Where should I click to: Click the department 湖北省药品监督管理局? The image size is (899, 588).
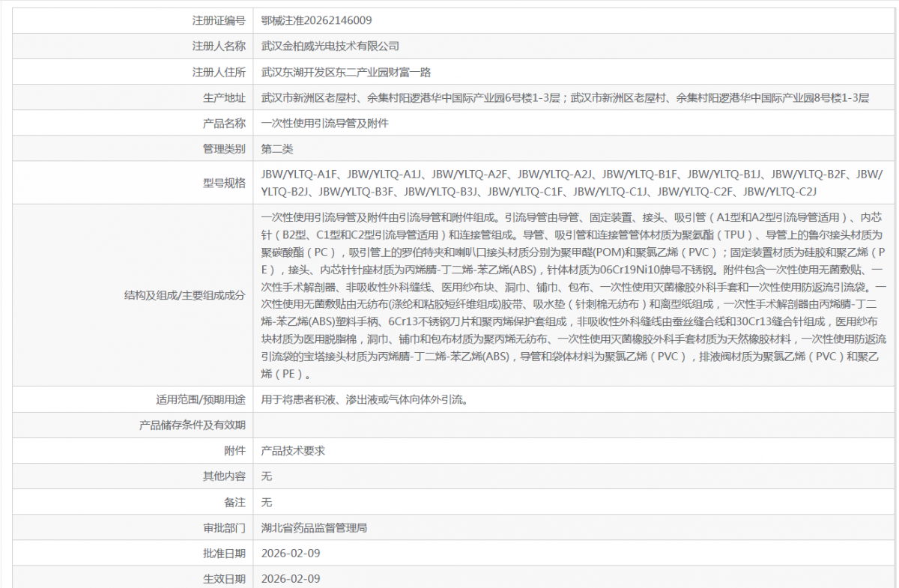click(314, 527)
